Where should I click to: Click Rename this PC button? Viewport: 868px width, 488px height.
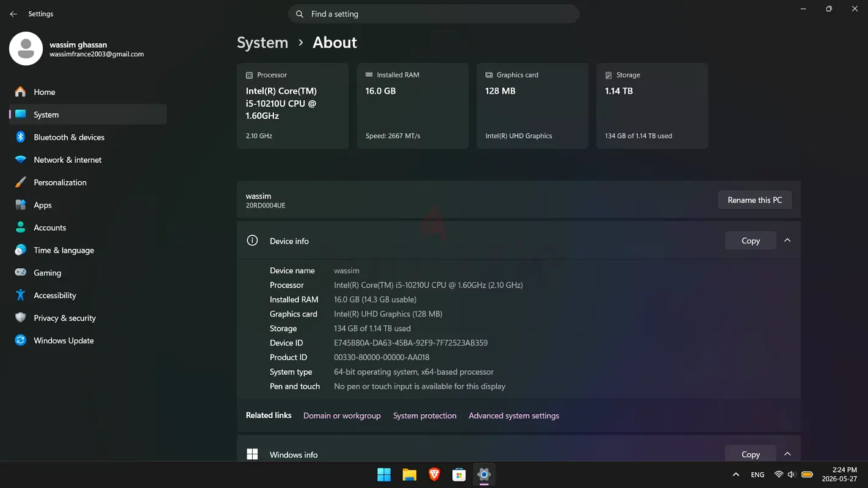tap(755, 200)
